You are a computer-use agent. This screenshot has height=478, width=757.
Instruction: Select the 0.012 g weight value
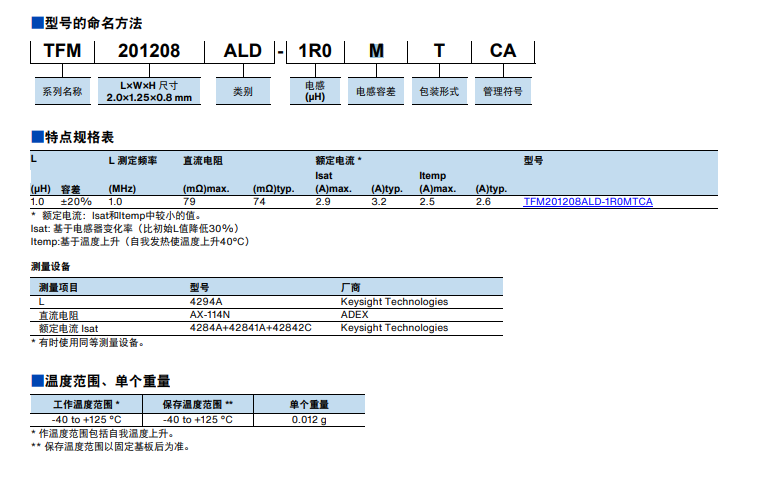point(309,419)
